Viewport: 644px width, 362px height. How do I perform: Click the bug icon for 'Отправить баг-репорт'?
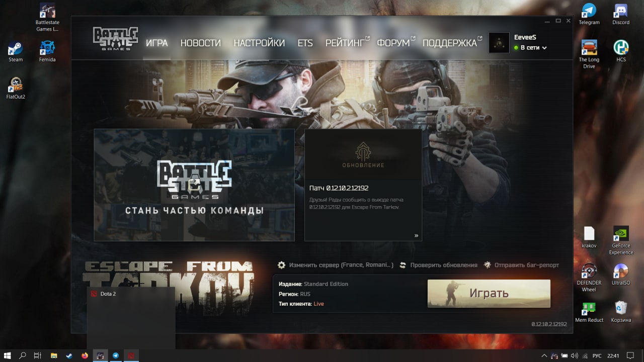click(x=487, y=265)
